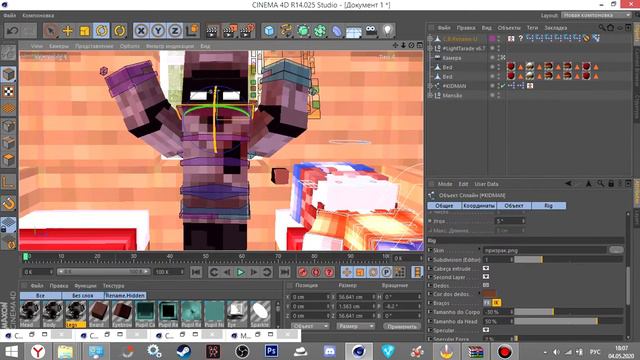The image size is (640, 360).
Task: Click the browse button beside Skin field
Action: 616,250
